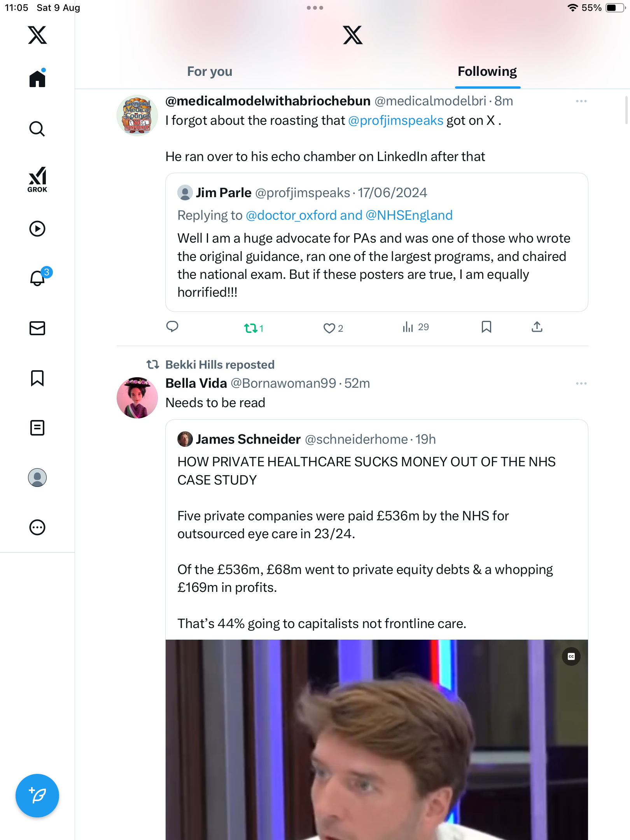
Task: Undo repost on the medicalmodelbri post
Action: 251,328
